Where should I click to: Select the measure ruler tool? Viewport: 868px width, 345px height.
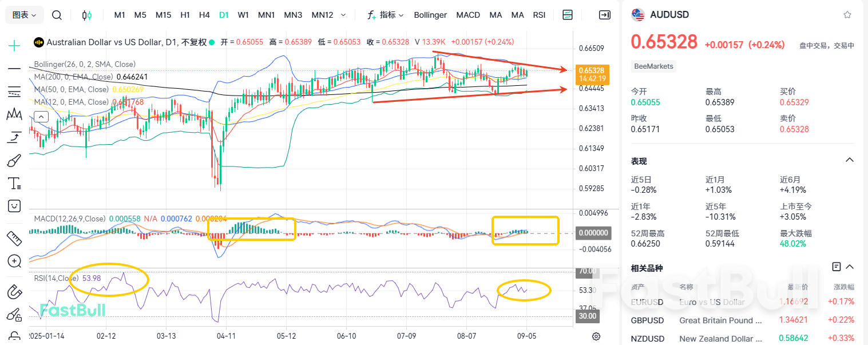(14, 238)
